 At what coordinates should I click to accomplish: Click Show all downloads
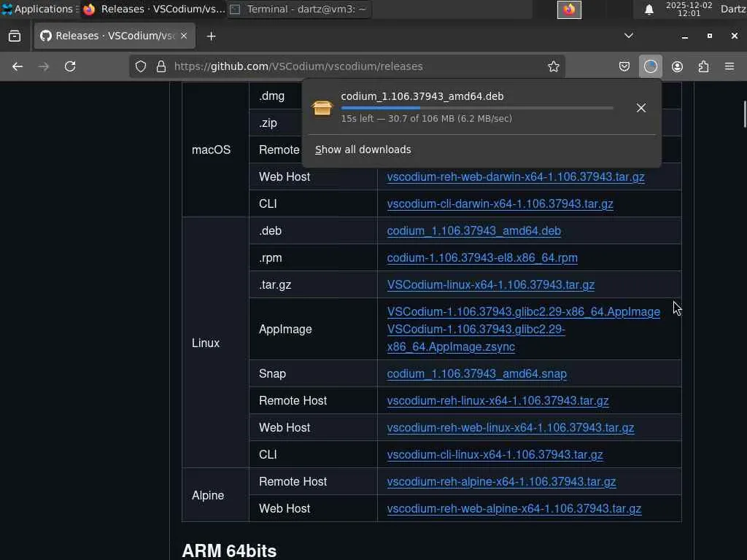tap(363, 149)
